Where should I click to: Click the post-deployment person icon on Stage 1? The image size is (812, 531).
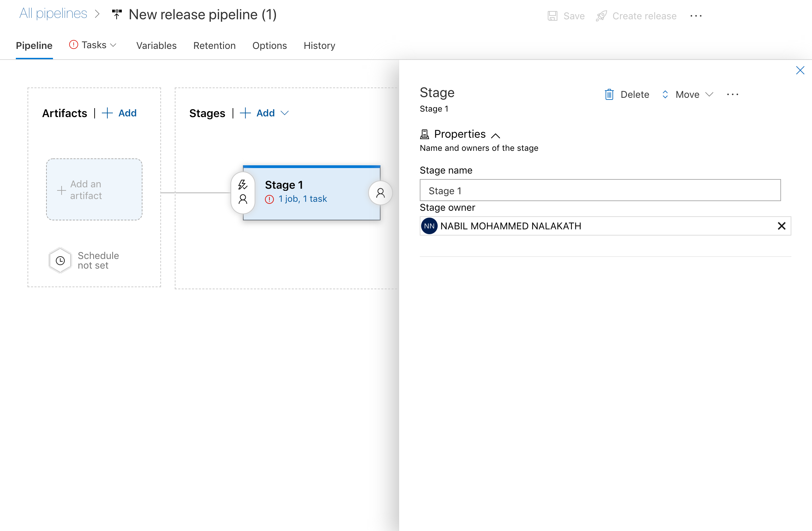[x=380, y=193]
